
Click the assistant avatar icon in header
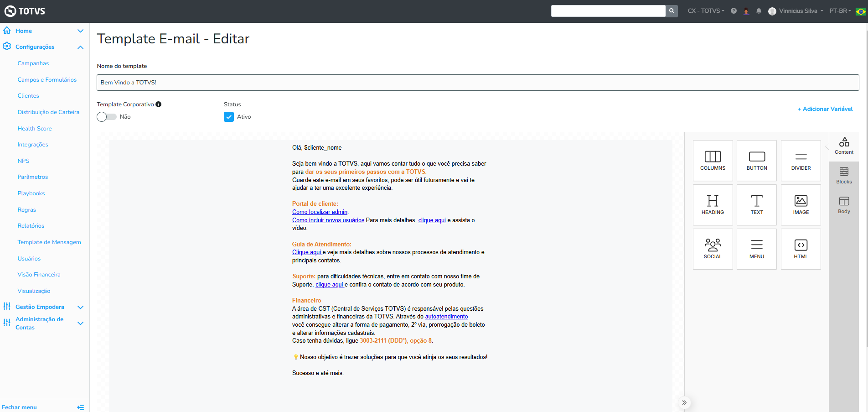746,11
